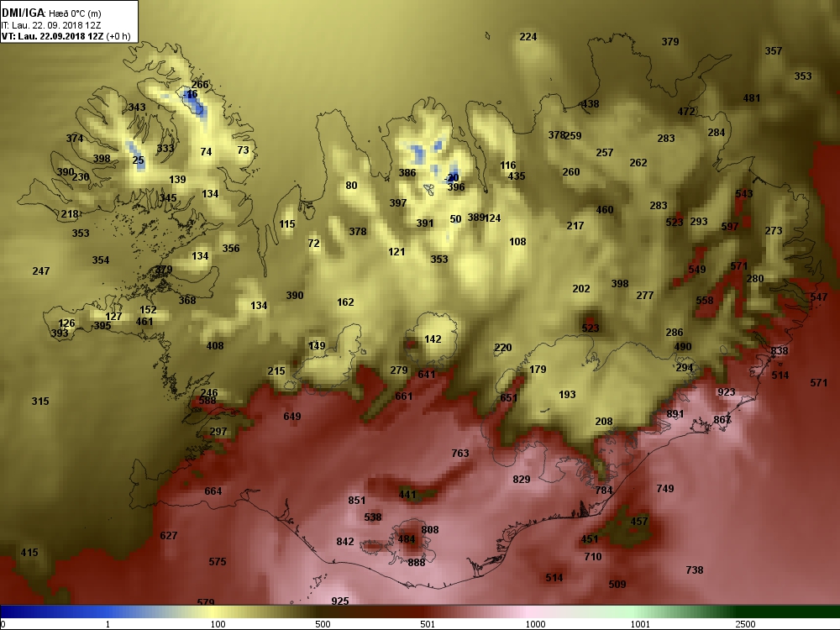Click the map value '808'
This screenshot has width=840, height=630.
429,529
